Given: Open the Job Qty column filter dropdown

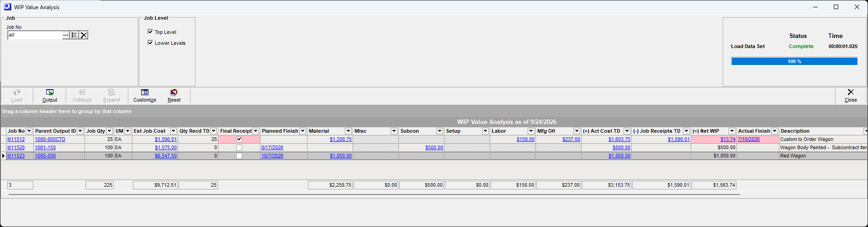Looking at the screenshot, I should (x=109, y=131).
